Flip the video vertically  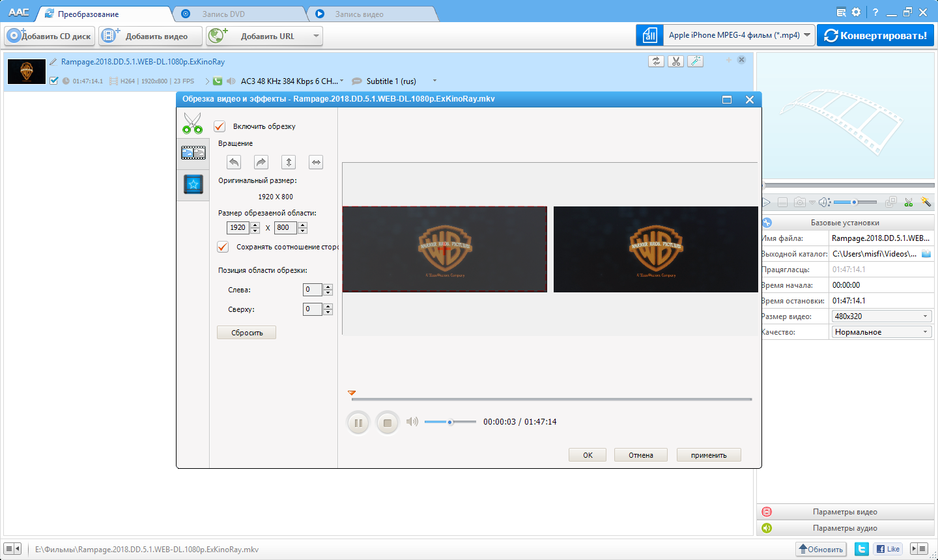(x=288, y=161)
